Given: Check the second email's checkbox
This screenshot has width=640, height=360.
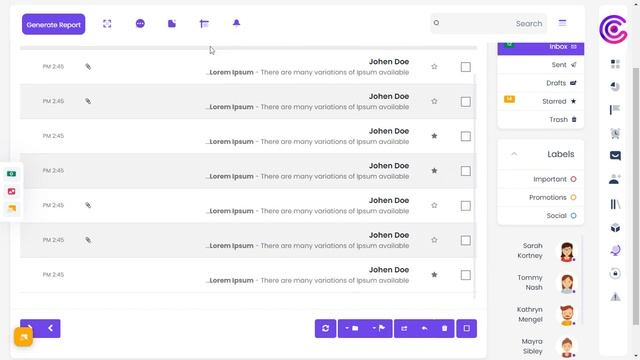Looking at the screenshot, I should [x=465, y=102].
